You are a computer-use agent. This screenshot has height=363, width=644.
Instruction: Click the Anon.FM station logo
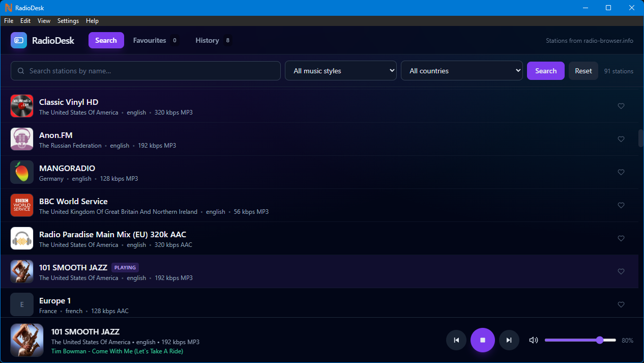(x=22, y=139)
